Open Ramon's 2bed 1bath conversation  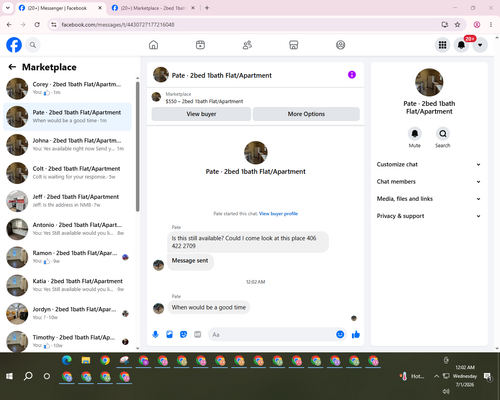(67, 257)
